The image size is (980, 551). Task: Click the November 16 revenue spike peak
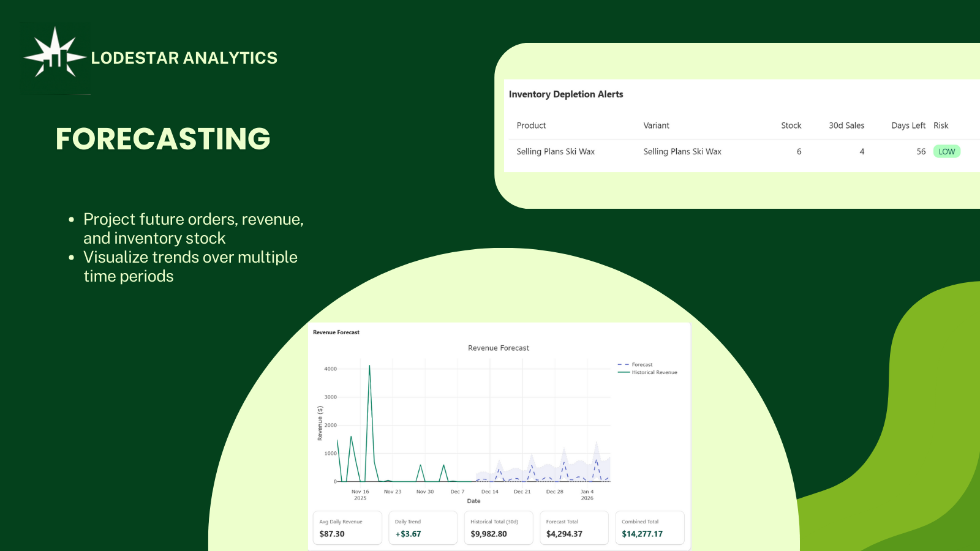369,366
